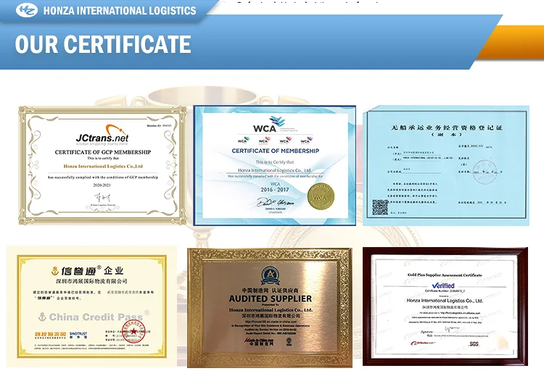Open the Gold Plus Supplier Verified certificate
This screenshot has height=392, width=544.
(445, 306)
